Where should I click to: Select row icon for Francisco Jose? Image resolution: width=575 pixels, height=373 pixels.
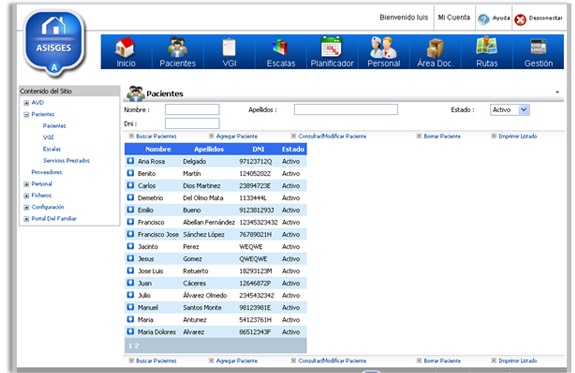[131, 234]
